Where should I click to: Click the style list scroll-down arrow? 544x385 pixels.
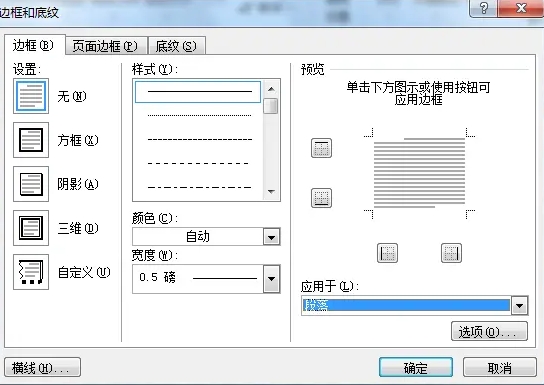point(271,191)
